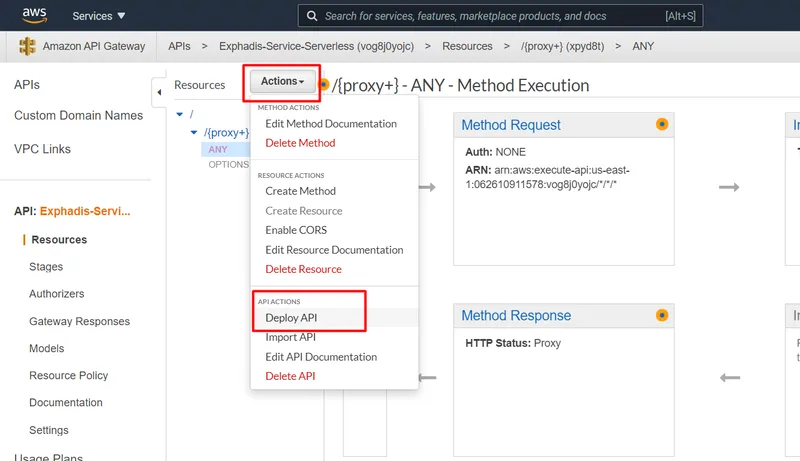Open /{proxy+} (xpyd8t) breadcrumb
This screenshot has width=800, height=461.
pyautogui.click(x=562, y=46)
